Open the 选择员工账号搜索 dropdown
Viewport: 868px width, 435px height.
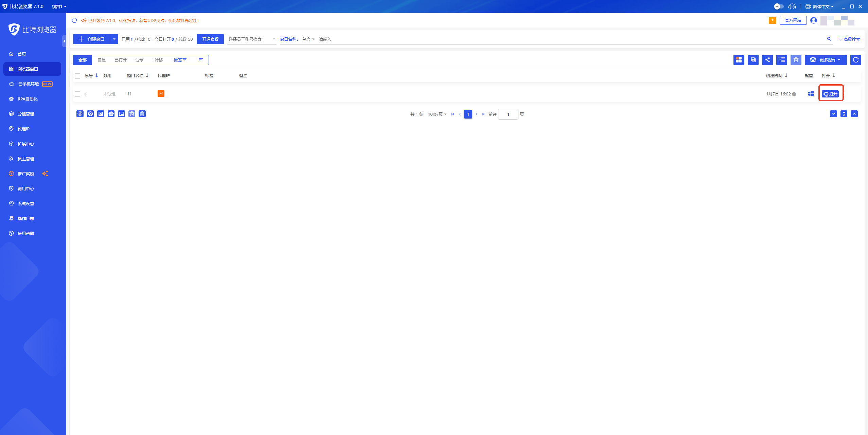click(251, 39)
